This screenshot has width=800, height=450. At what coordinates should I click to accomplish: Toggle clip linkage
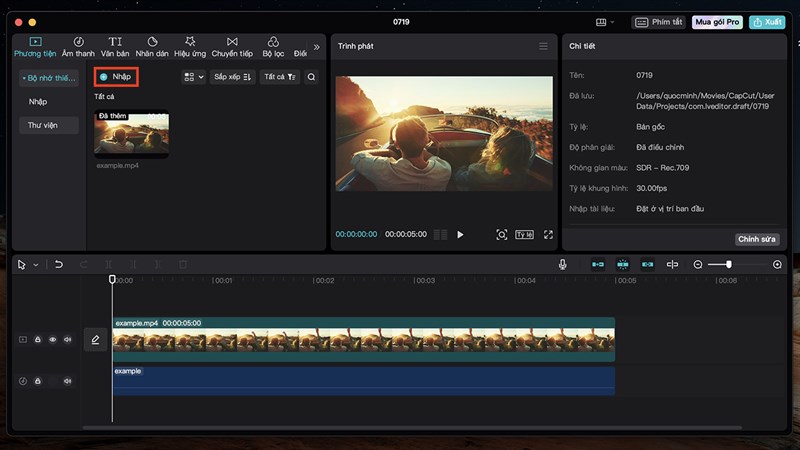pos(647,264)
